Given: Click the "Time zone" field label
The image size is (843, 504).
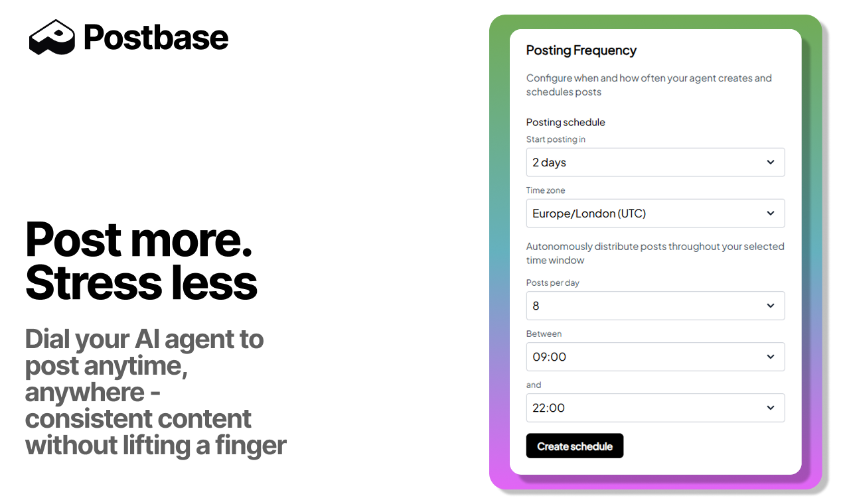Looking at the screenshot, I should pos(546,190).
